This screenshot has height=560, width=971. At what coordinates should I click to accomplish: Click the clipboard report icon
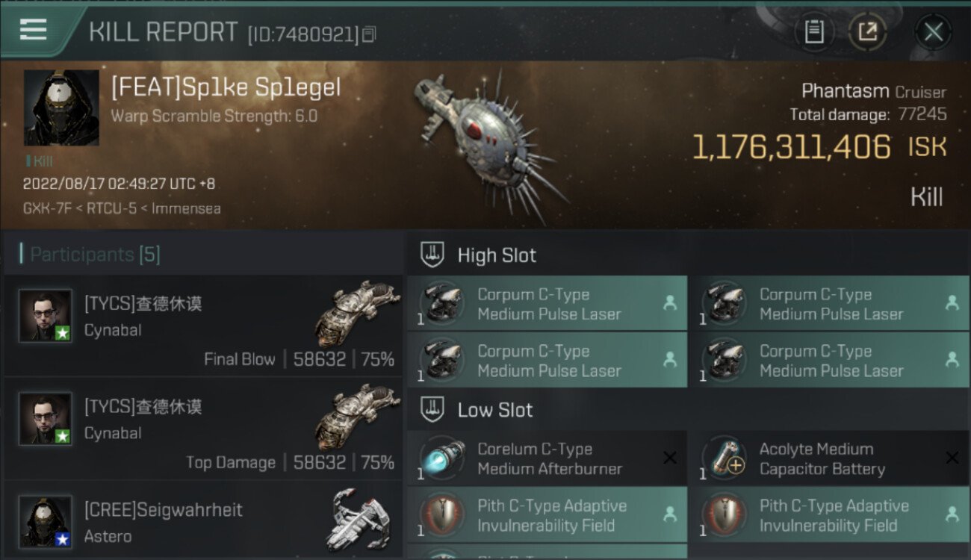pos(813,32)
